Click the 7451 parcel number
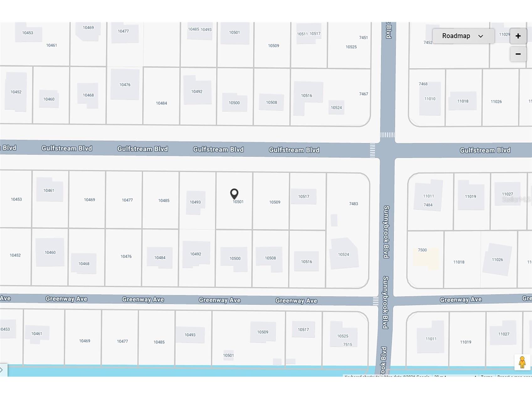 pos(364,38)
